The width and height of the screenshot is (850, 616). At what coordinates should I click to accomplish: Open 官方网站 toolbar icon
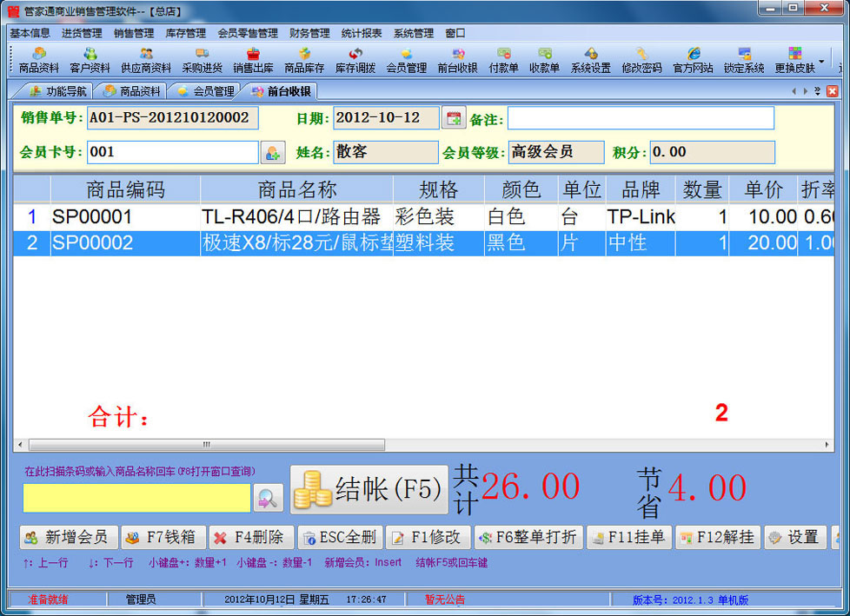coord(693,60)
